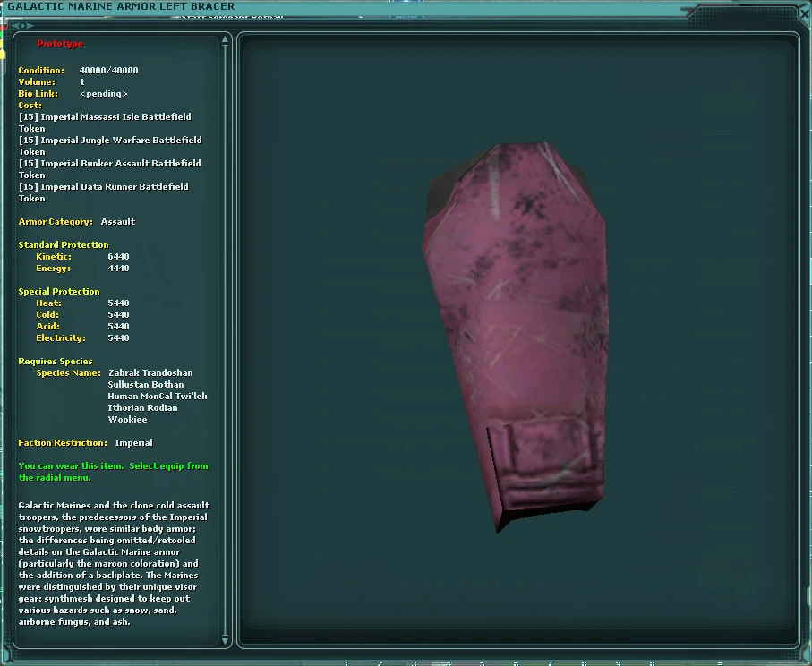The image size is (812, 666).
Task: Click the Imperial Bunker Assault Battlefield Token cost
Action: pyautogui.click(x=110, y=169)
